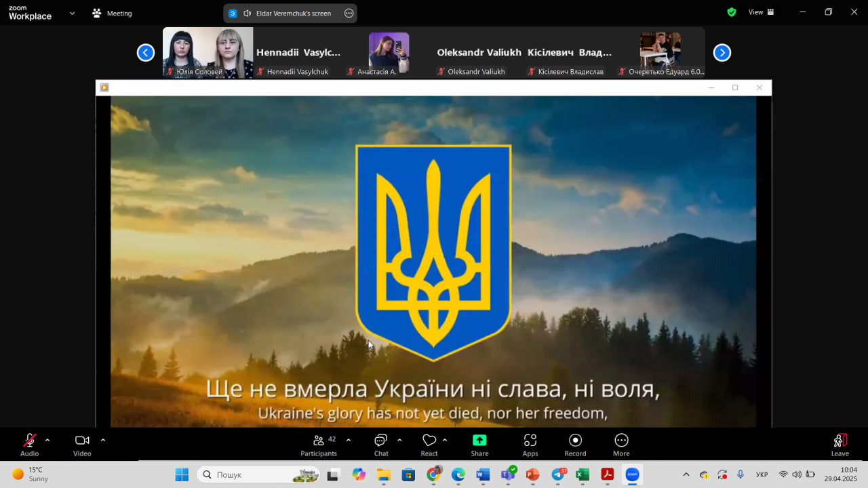The image size is (868, 488).
Task: Maximize the shared media player window
Action: pos(735,87)
